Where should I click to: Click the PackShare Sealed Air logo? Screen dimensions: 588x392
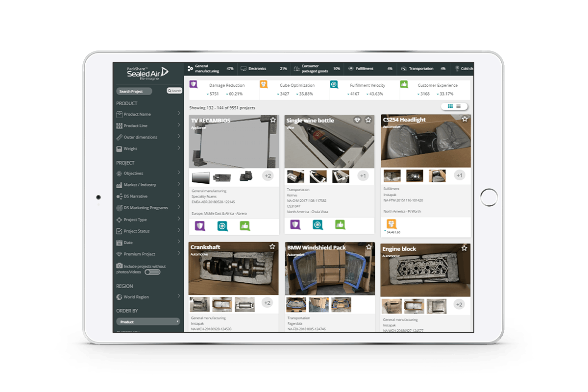[147, 72]
